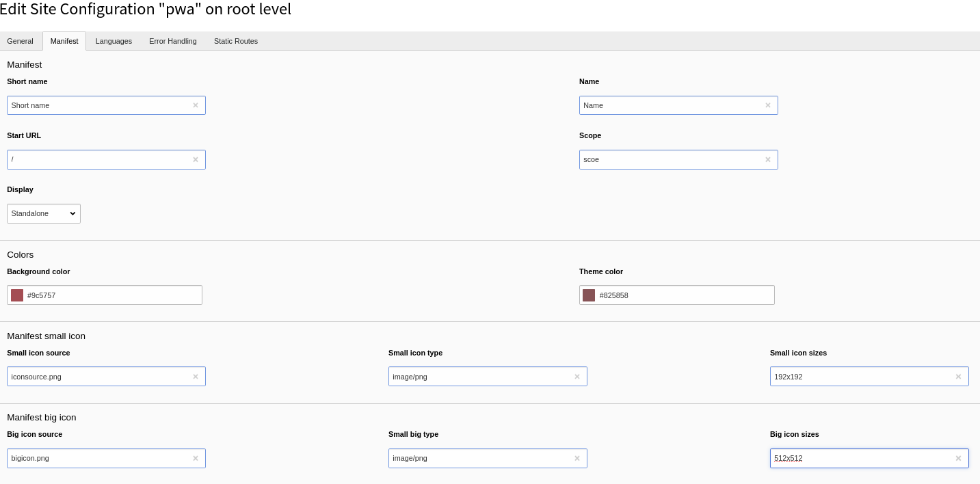Switch to the General tab
980x484 pixels.
(x=20, y=41)
